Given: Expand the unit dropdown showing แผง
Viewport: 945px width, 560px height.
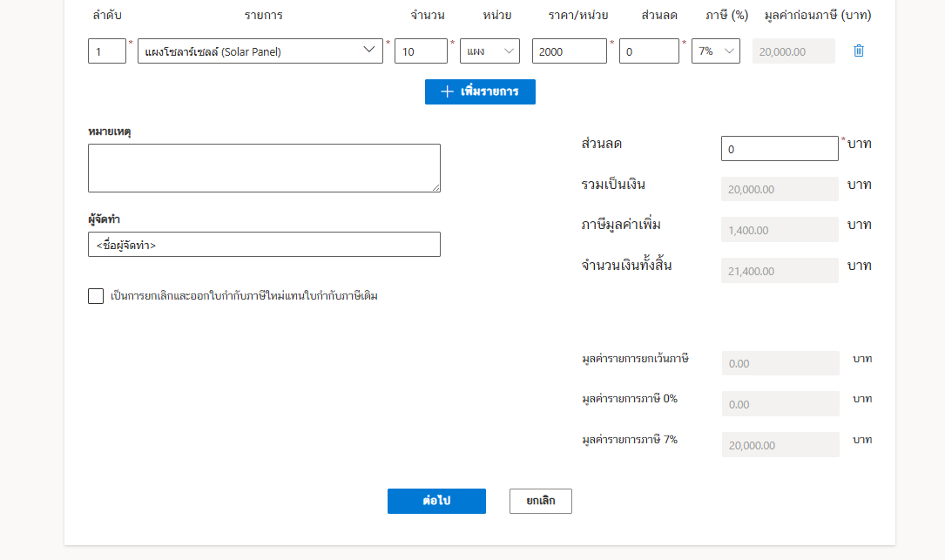Looking at the screenshot, I should pos(489,51).
